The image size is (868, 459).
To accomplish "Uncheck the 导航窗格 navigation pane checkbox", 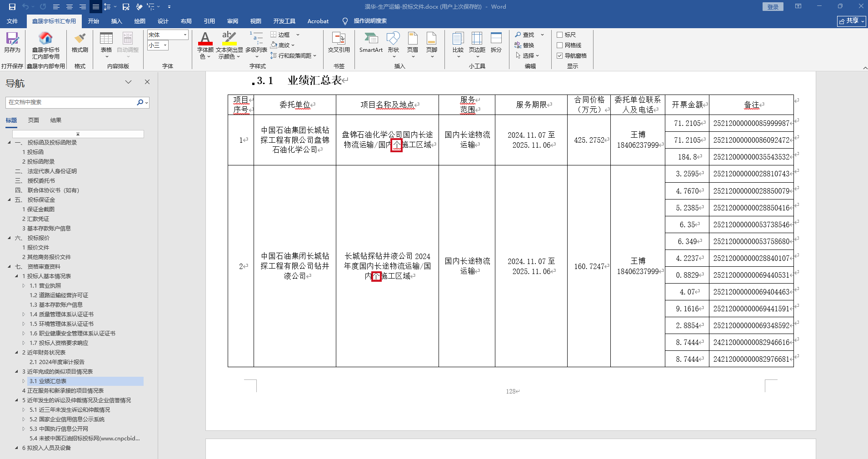I will click(560, 55).
